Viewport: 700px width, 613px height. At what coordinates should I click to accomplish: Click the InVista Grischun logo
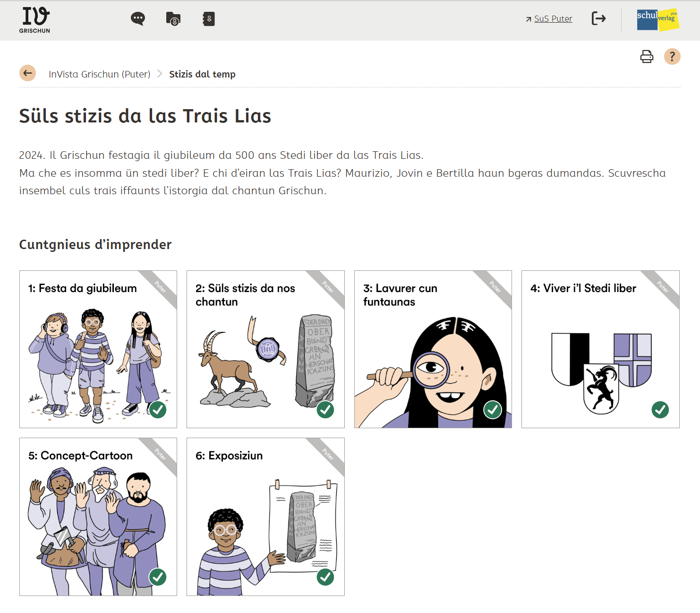[35, 20]
